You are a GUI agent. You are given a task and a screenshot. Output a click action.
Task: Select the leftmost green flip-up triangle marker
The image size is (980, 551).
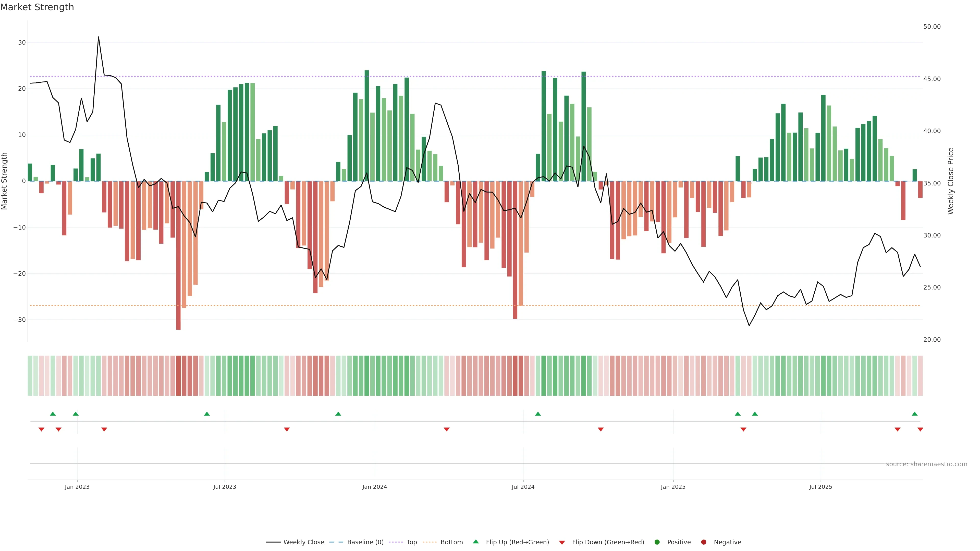tap(53, 414)
